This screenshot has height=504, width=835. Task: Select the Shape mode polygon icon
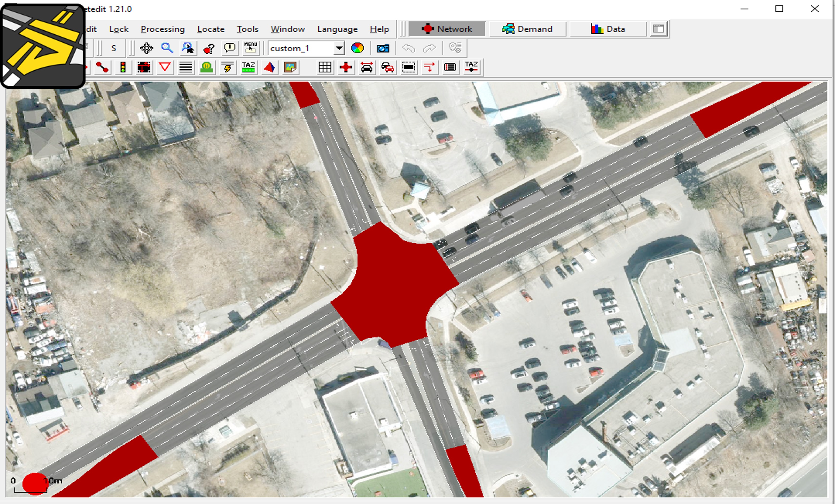point(269,68)
